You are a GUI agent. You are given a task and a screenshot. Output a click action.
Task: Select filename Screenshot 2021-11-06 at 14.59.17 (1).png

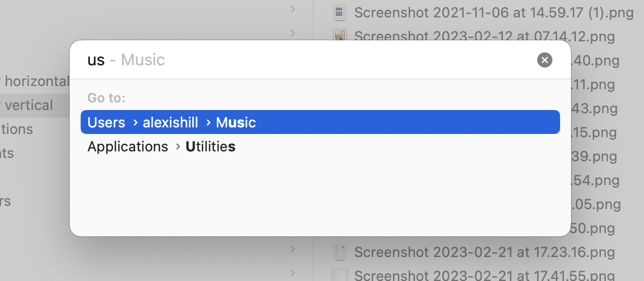(x=494, y=13)
